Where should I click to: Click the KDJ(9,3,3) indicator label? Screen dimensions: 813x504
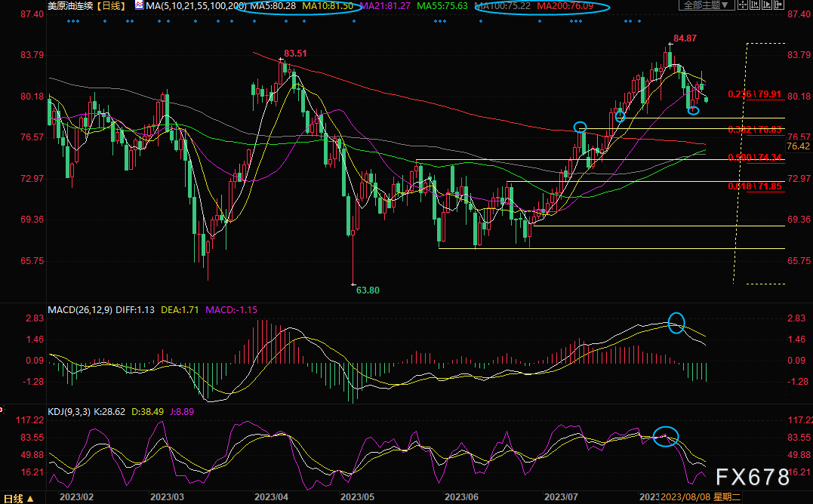tap(69, 412)
